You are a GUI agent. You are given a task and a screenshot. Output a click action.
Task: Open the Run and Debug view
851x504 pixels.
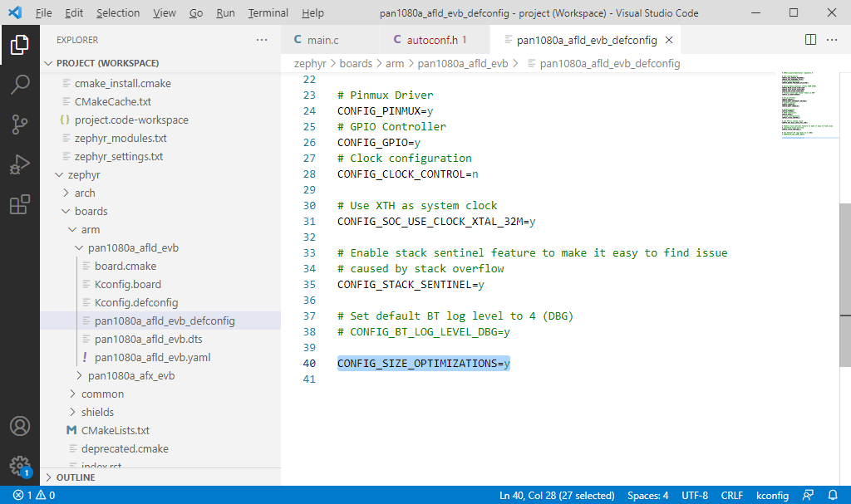20,164
